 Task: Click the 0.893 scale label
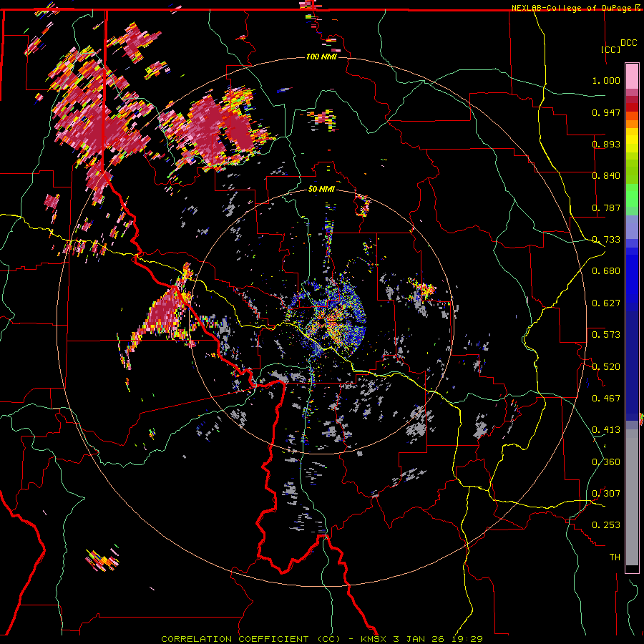tap(606, 144)
